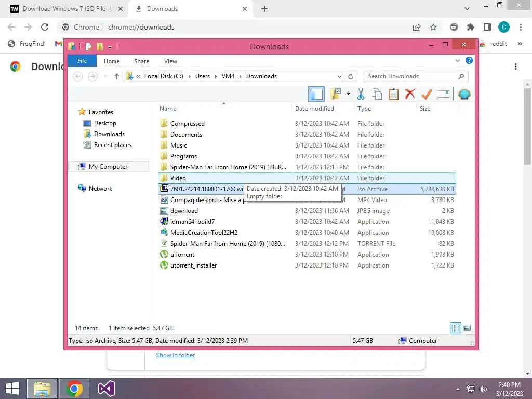The width and height of the screenshot is (532, 399).
Task: Click the Users breadcrumb in address bar
Action: [x=203, y=76]
